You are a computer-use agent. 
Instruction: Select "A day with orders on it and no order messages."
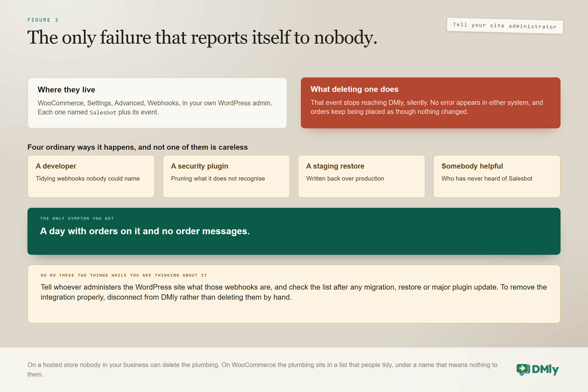pos(145,231)
